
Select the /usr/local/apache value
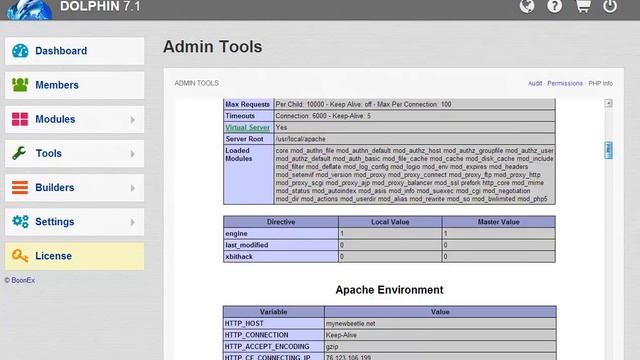300,139
